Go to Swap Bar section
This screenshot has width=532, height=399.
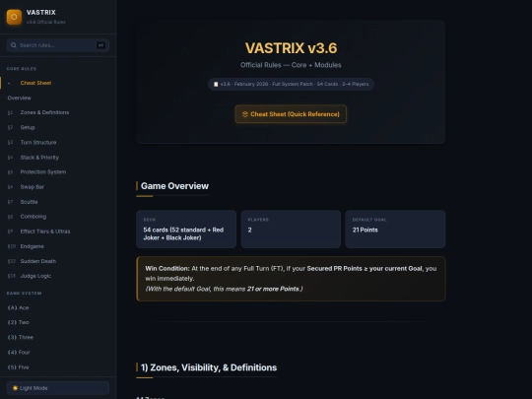coord(58,186)
